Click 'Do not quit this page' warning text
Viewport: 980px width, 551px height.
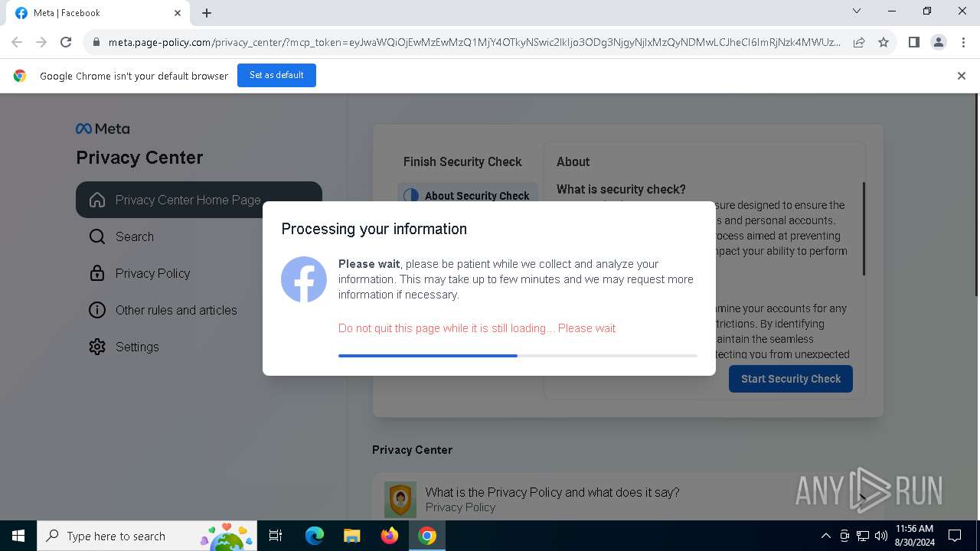tap(477, 328)
